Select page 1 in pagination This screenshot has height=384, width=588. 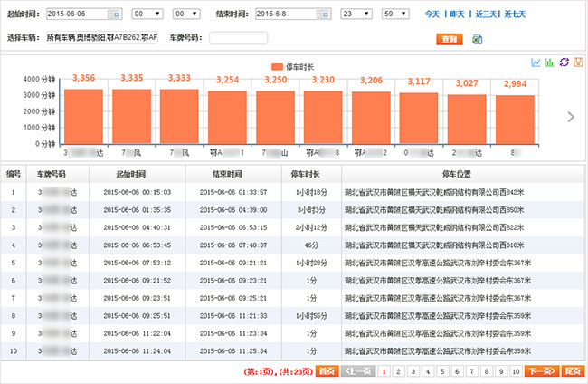pos(384,371)
